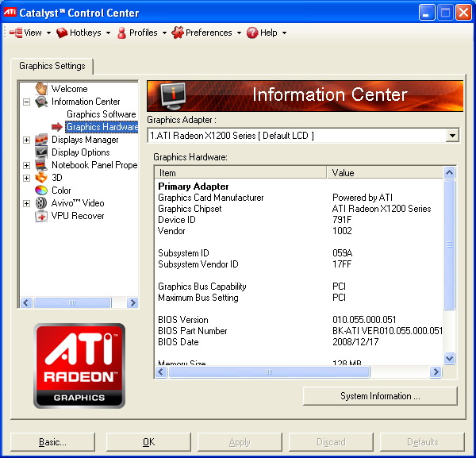
Task: Click the Graphics Chipset row label
Action: point(190,209)
